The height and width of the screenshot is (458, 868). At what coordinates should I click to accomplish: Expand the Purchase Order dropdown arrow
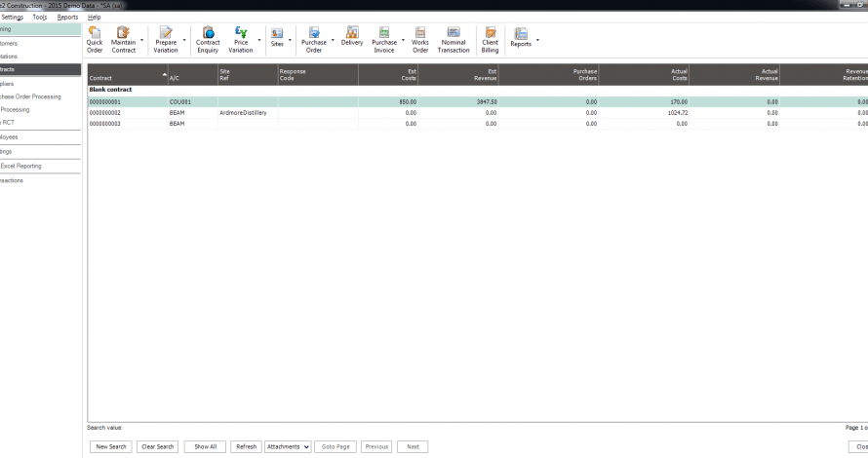[333, 40]
